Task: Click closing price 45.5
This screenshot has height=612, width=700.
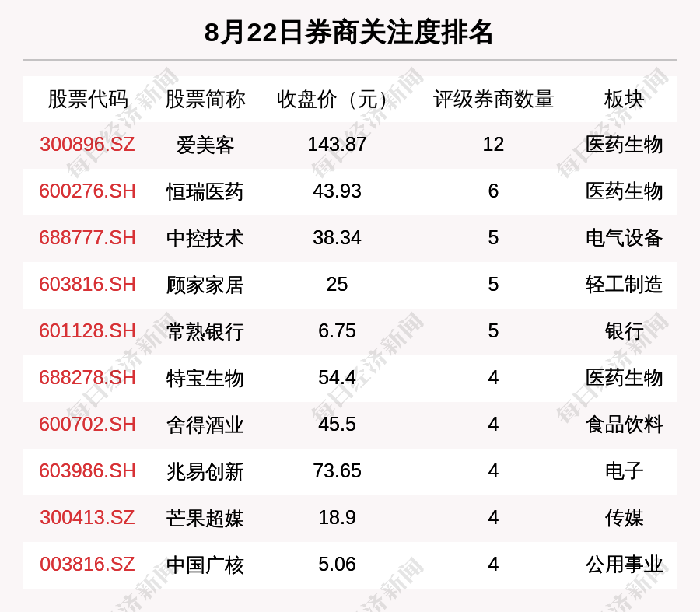Action: point(337,425)
